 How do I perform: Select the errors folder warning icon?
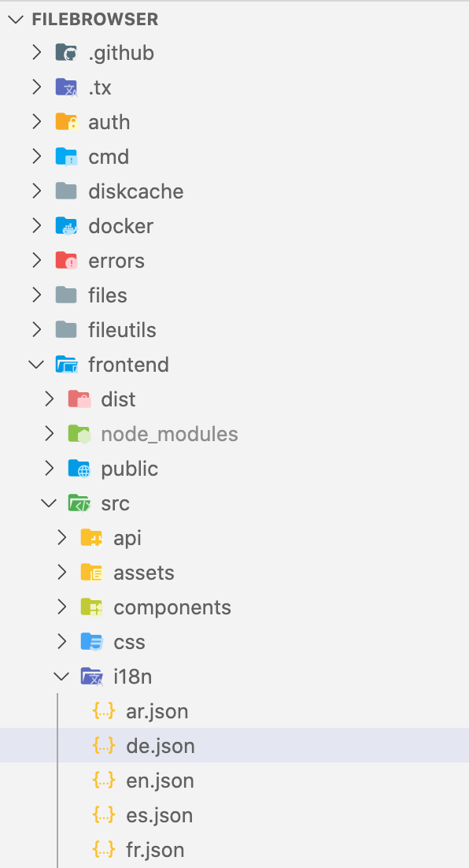(x=66, y=261)
